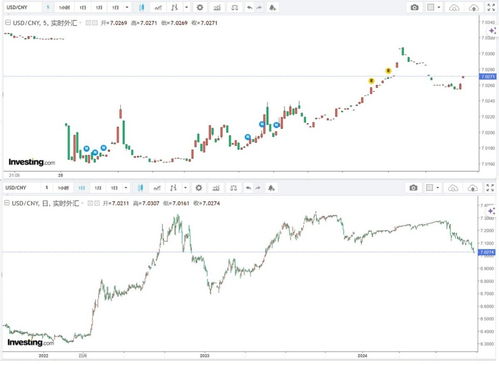The width and height of the screenshot is (499, 365).
Task: Click undo arrow in top chart toolbar
Action: (x=249, y=7)
